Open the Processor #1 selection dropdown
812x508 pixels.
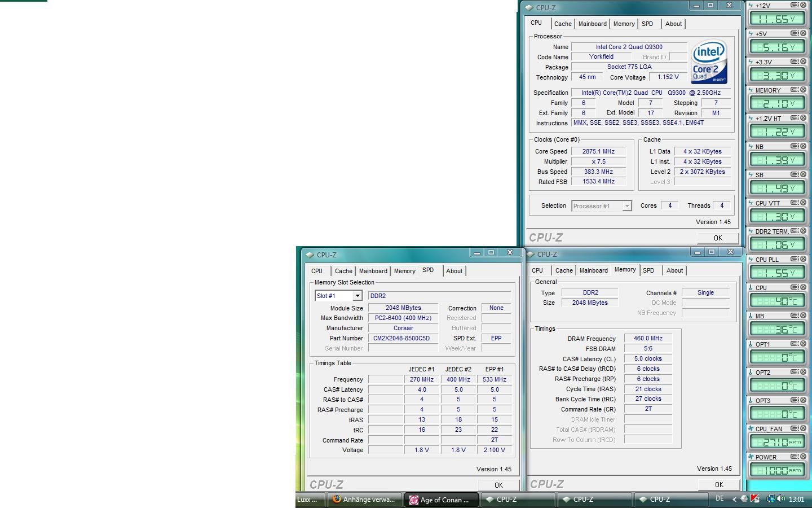tap(626, 206)
